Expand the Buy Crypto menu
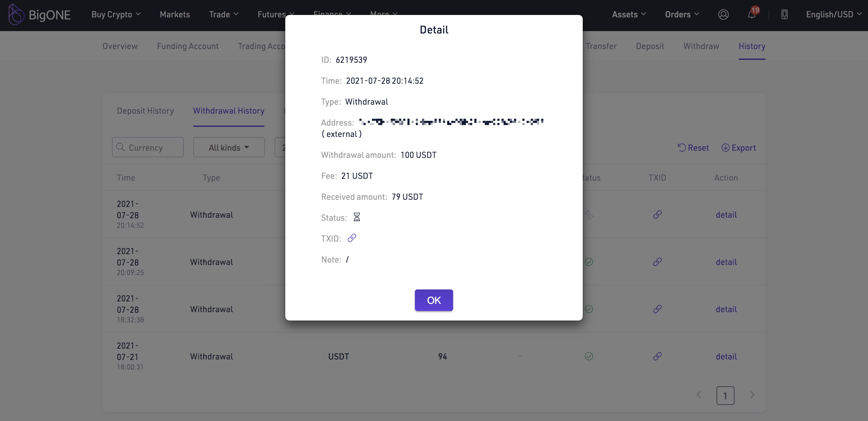The width and height of the screenshot is (868, 421). (116, 15)
